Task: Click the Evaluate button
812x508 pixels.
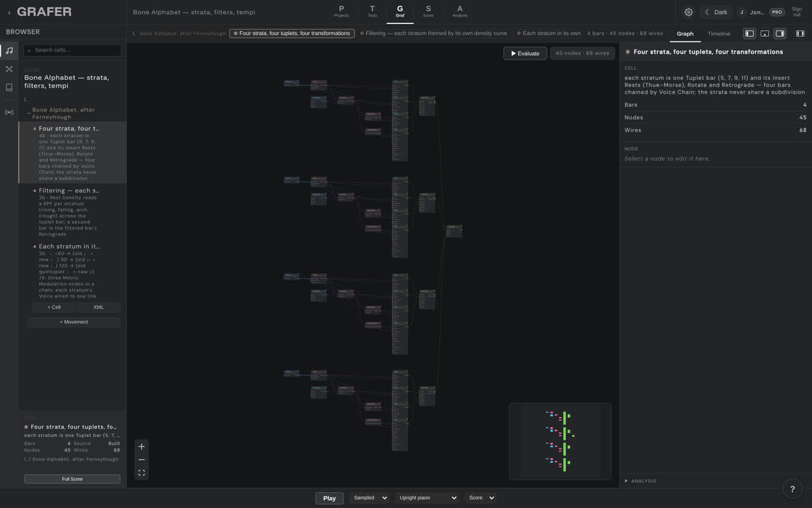Action: (x=525, y=53)
